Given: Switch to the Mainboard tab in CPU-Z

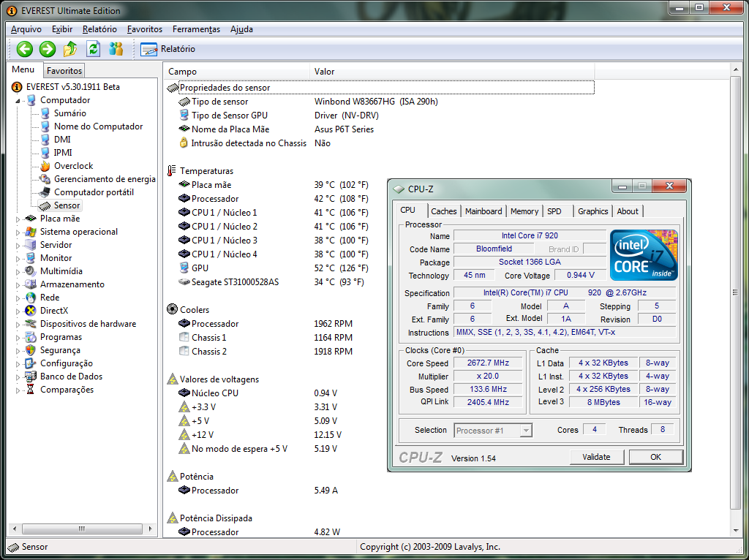Looking at the screenshot, I should (x=483, y=211).
